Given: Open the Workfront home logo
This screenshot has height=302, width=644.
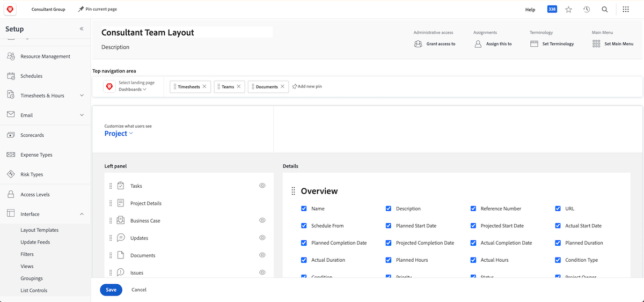Looking at the screenshot, I should tap(10, 9).
